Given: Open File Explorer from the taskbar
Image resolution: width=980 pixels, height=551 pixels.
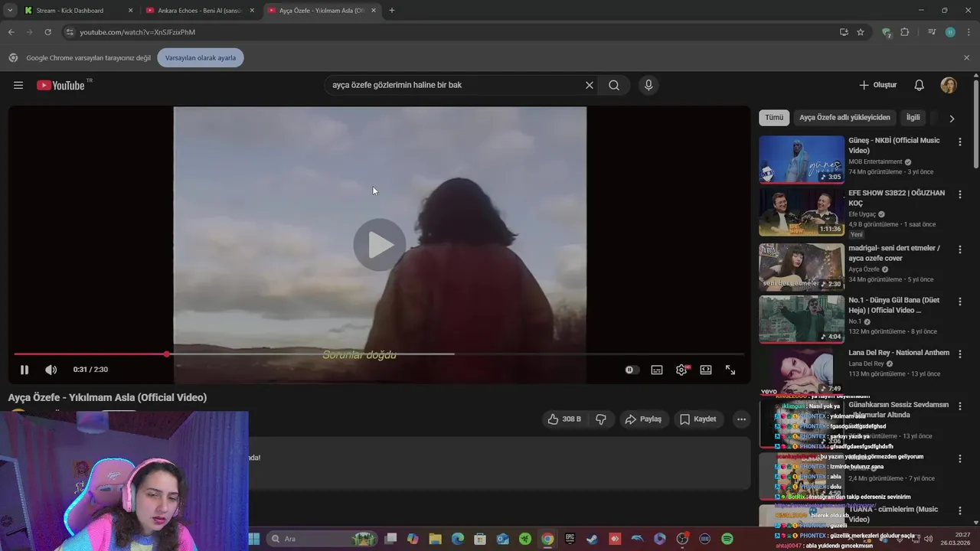Looking at the screenshot, I should click(435, 539).
